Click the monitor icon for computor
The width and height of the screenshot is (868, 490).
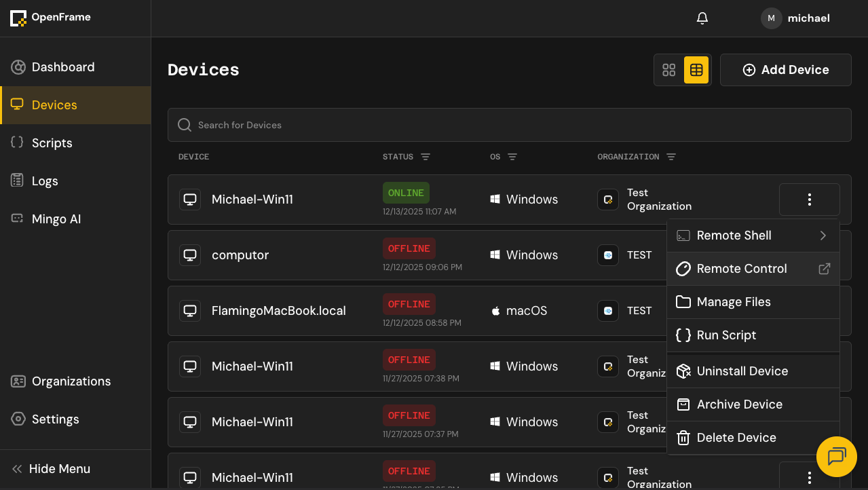click(x=190, y=255)
